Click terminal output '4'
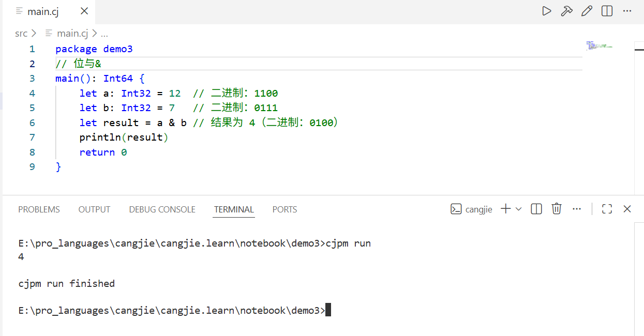Viewport: 644px width, 336px height. [21, 256]
